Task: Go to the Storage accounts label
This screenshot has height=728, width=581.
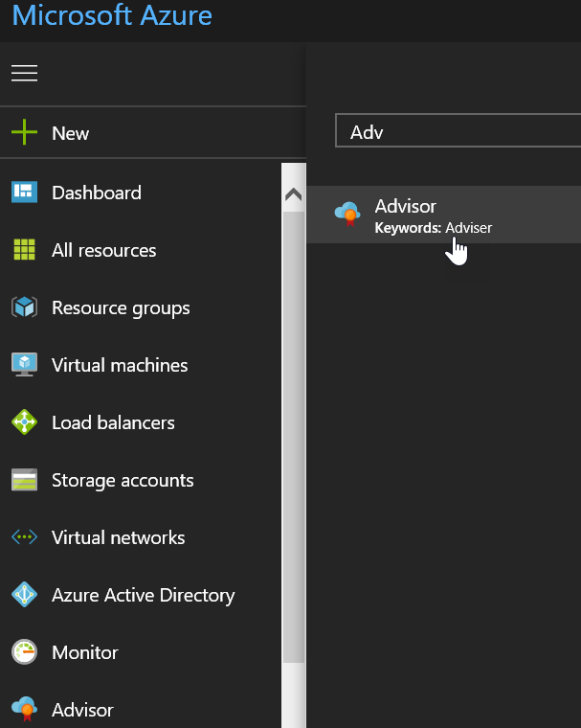Action: (x=123, y=480)
